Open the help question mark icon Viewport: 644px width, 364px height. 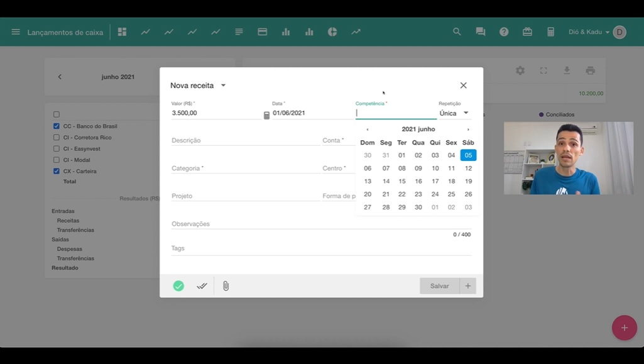pyautogui.click(x=504, y=32)
